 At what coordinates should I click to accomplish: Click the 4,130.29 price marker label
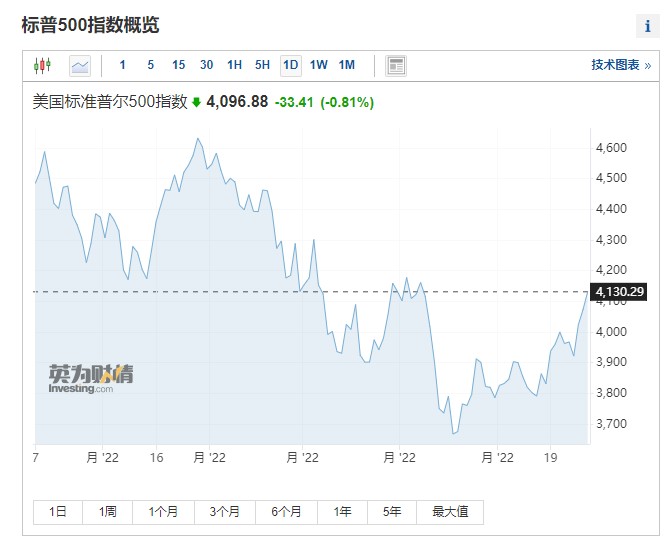pyautogui.click(x=619, y=292)
